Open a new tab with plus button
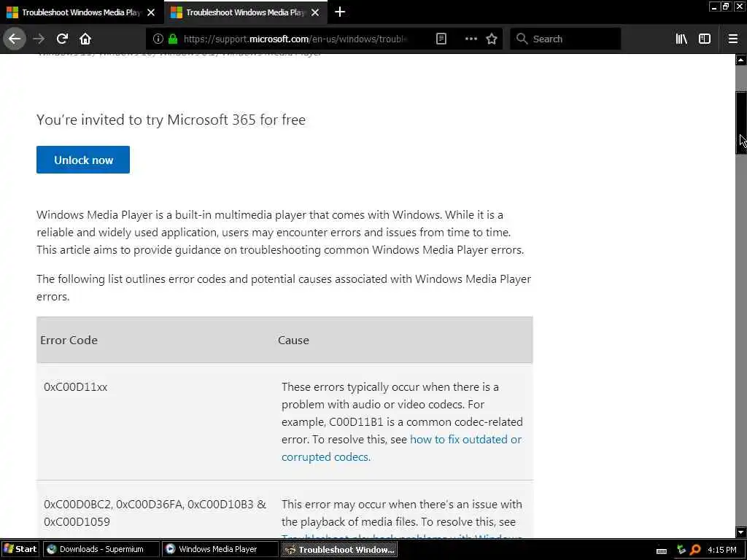The image size is (747, 560). coord(340,12)
